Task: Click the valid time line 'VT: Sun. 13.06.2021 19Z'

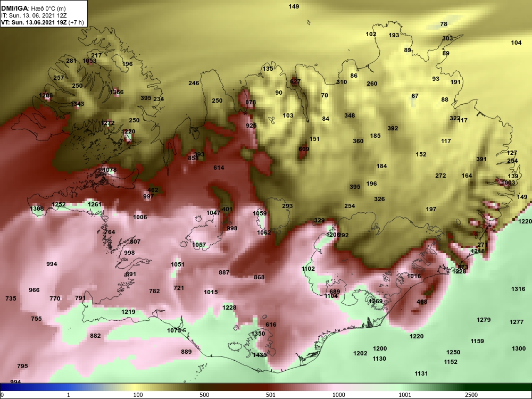Action: [34, 22]
